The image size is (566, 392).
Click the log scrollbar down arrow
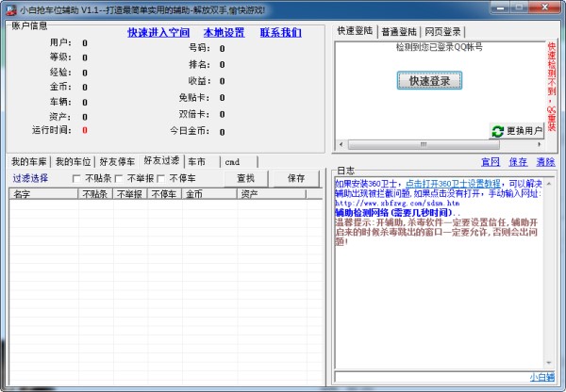[x=549, y=363]
